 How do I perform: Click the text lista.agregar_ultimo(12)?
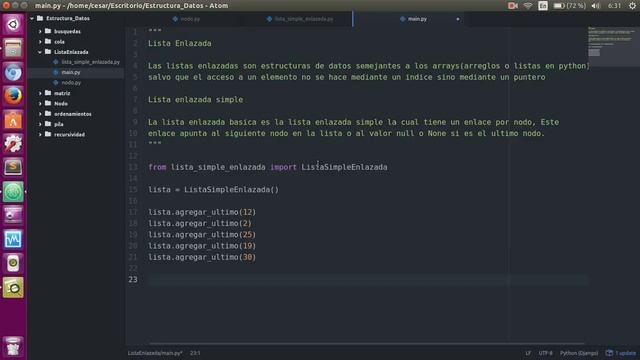click(202, 212)
